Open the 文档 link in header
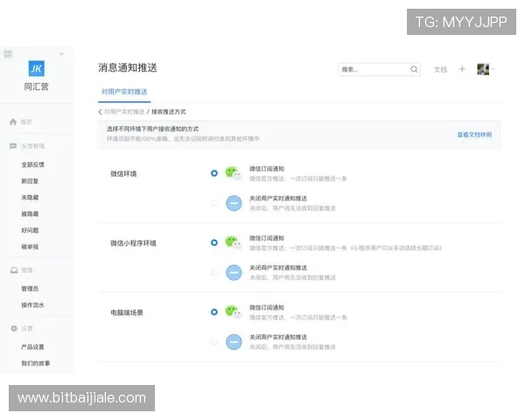Screen dimensions: 525x420 click(x=440, y=69)
